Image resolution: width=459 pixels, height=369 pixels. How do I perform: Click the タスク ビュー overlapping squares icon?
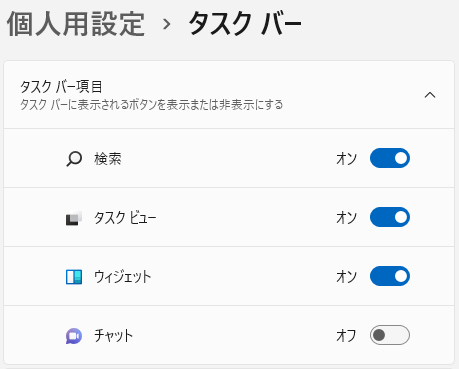[74, 218]
